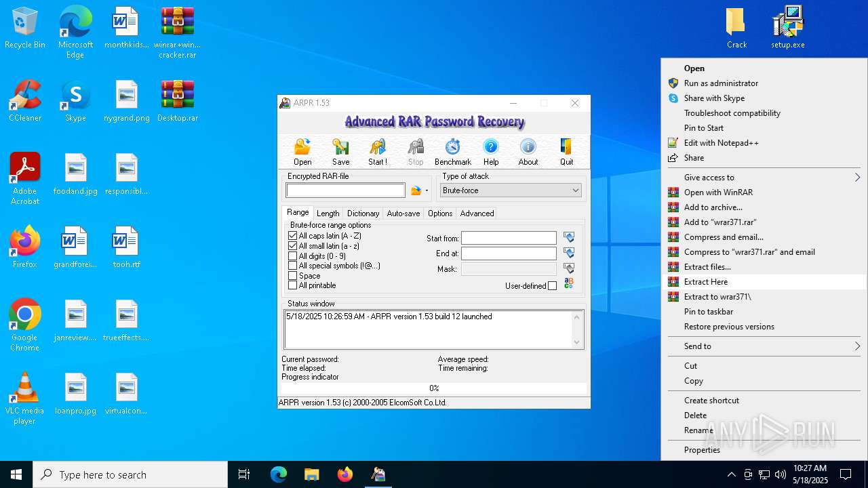868x488 pixels.
Task: Enable the All printable checkbox
Action: [x=293, y=285]
